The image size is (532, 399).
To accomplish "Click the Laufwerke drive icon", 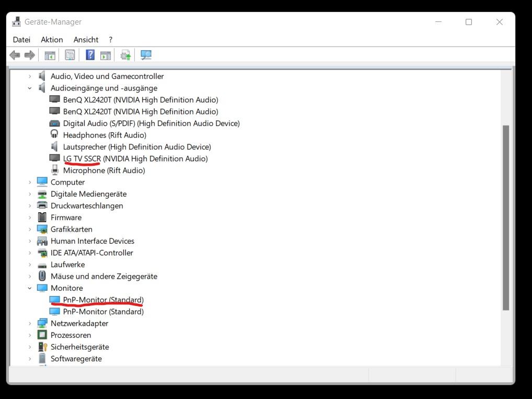I will [x=42, y=265].
